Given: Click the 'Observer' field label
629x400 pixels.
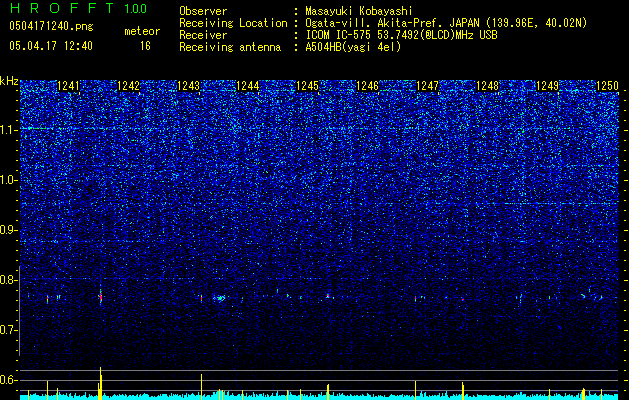Looking at the screenshot, I should point(203,11).
